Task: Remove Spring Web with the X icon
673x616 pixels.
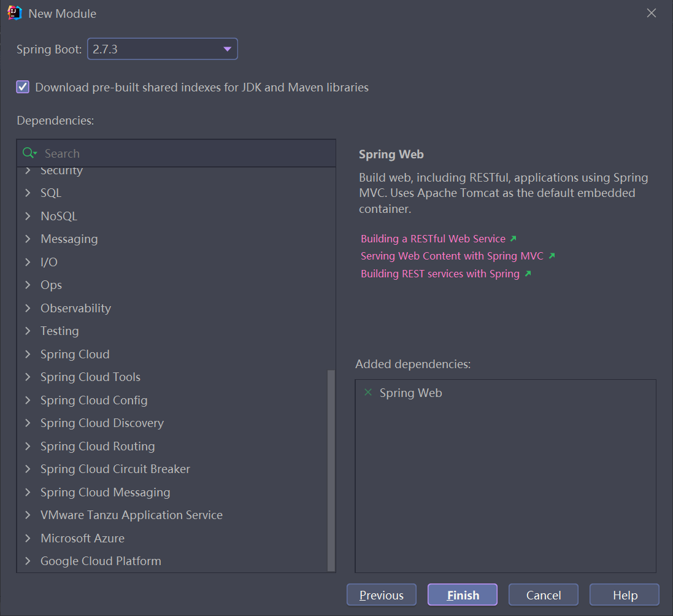Action: click(368, 392)
